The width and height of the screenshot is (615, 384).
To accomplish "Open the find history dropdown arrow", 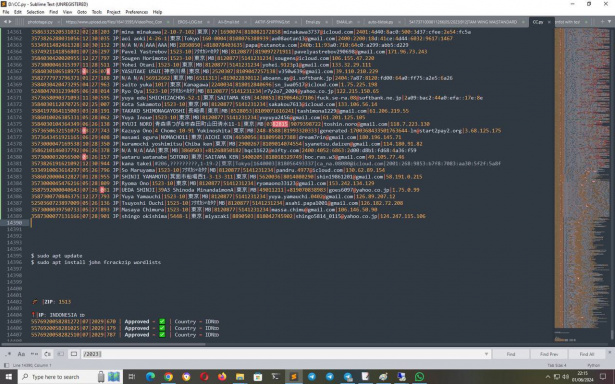I will pyautogui.click(x=486, y=354).
